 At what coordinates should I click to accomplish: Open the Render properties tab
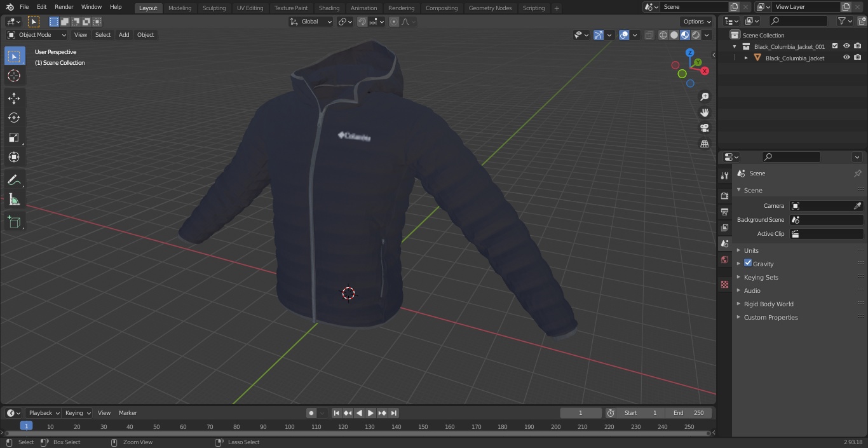coord(724,196)
